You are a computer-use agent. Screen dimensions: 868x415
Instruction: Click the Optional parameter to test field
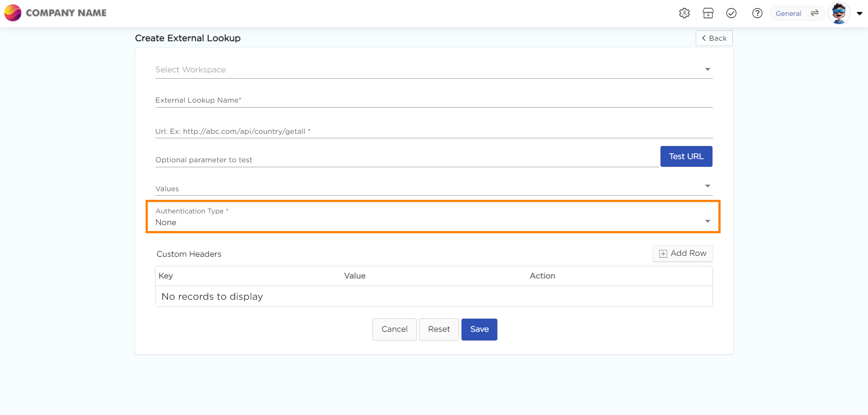[407, 160]
